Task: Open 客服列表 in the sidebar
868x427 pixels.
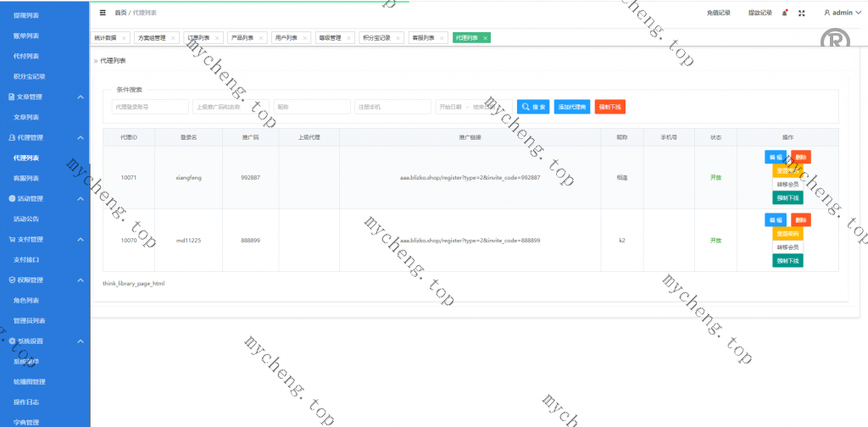Action: 26,178
